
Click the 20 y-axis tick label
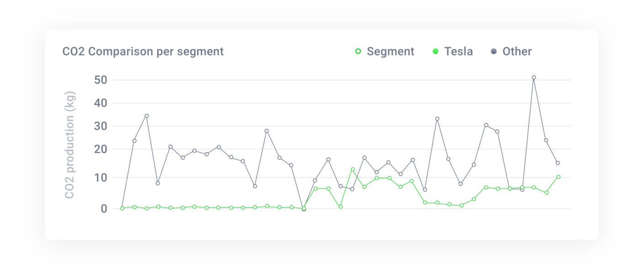click(x=100, y=149)
